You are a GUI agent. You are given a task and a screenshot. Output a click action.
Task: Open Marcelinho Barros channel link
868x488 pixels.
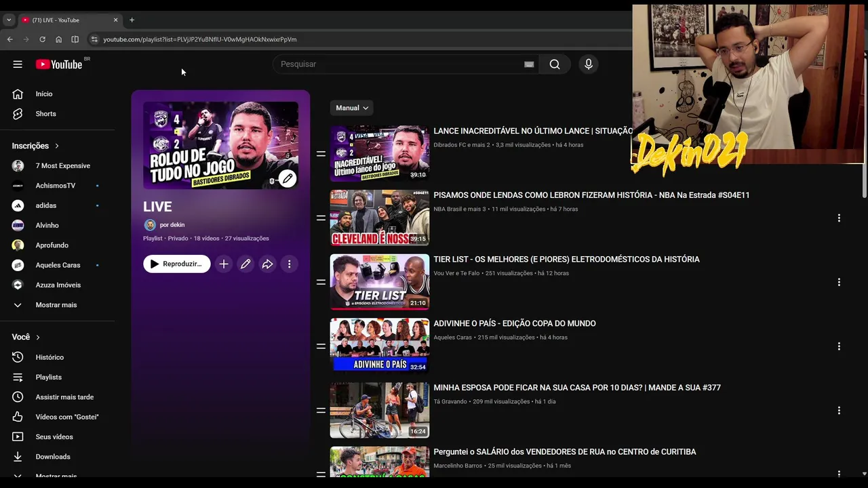[x=458, y=466]
